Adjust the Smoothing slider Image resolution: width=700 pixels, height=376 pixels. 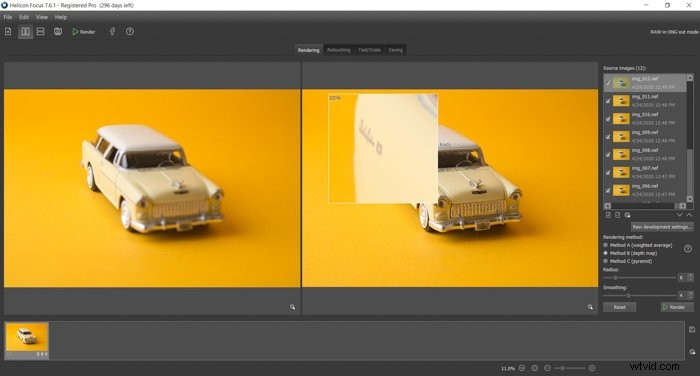pos(629,296)
